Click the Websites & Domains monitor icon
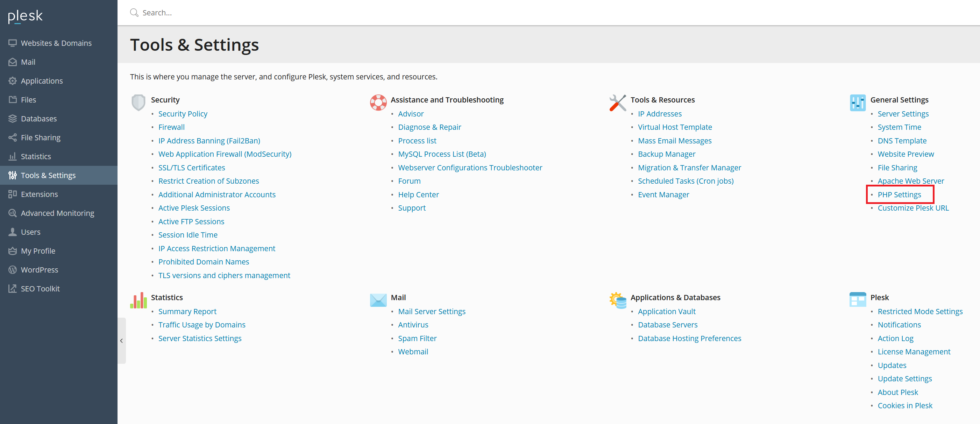This screenshot has height=424, width=980. tap(13, 43)
